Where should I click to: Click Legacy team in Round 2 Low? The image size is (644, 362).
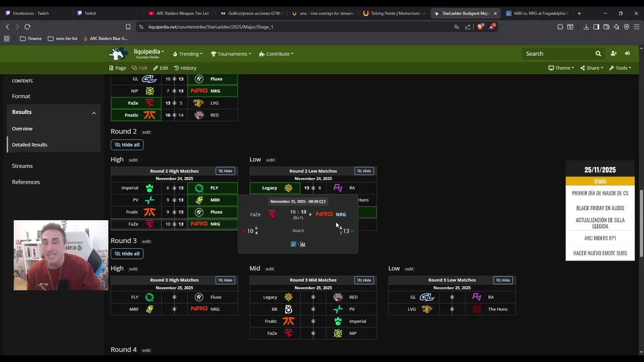275,188
